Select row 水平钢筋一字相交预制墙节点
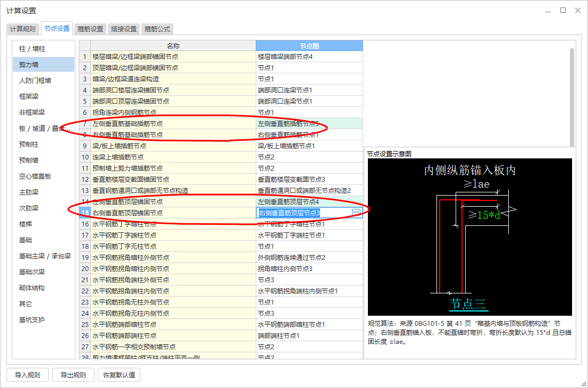Screen dimensions: 588x388 173,347
